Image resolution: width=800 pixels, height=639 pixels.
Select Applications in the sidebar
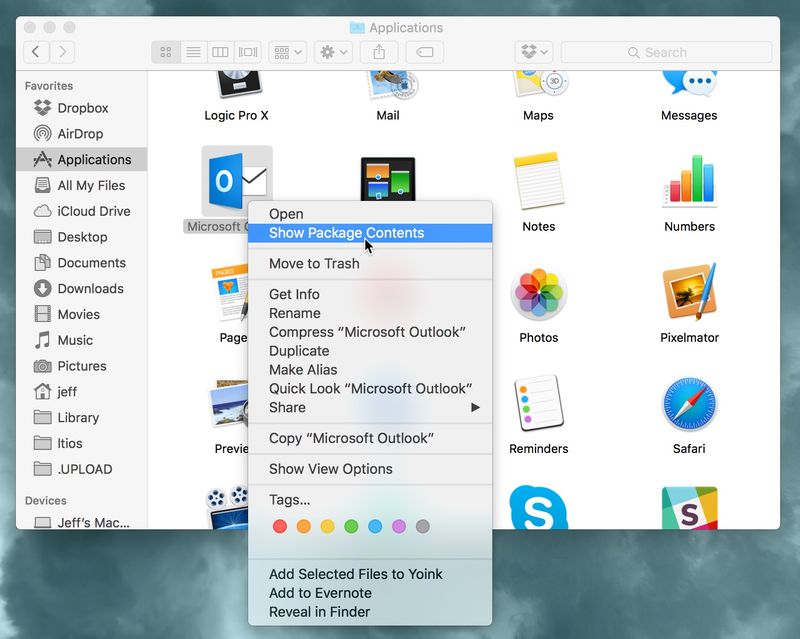tap(82, 160)
